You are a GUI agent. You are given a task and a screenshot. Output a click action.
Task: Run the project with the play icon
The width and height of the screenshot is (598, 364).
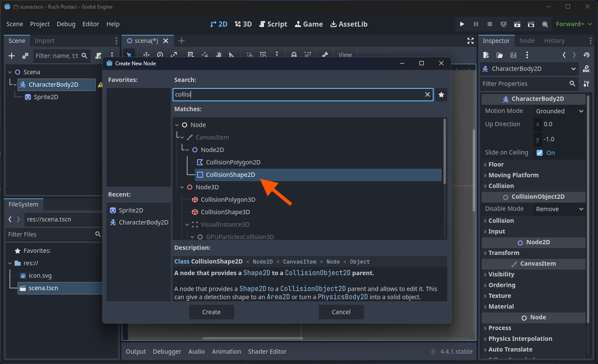(x=462, y=24)
